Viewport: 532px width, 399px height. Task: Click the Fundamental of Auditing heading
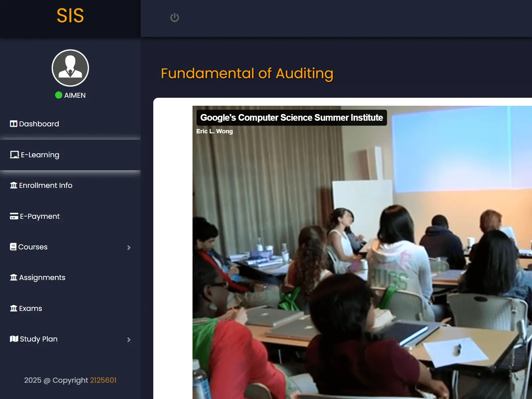[247, 73]
